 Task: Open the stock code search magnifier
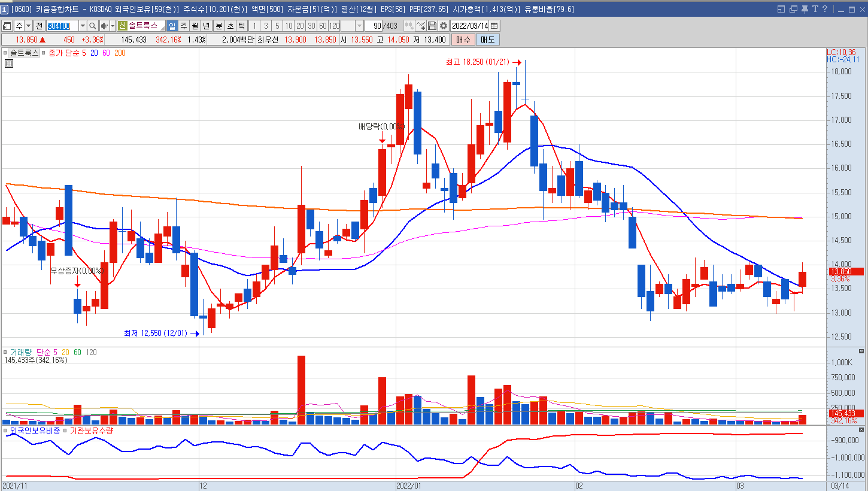(x=92, y=26)
